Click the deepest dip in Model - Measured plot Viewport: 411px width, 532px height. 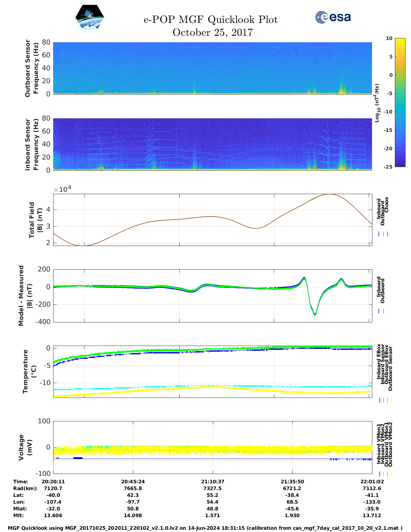click(x=315, y=315)
